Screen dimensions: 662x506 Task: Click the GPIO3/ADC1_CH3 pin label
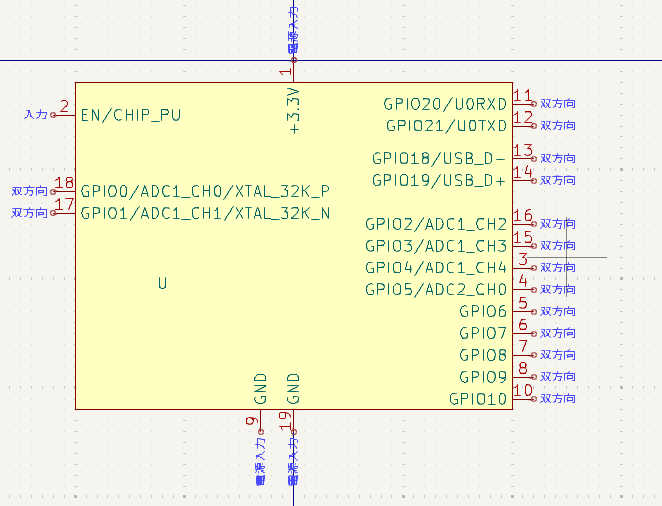click(435, 246)
